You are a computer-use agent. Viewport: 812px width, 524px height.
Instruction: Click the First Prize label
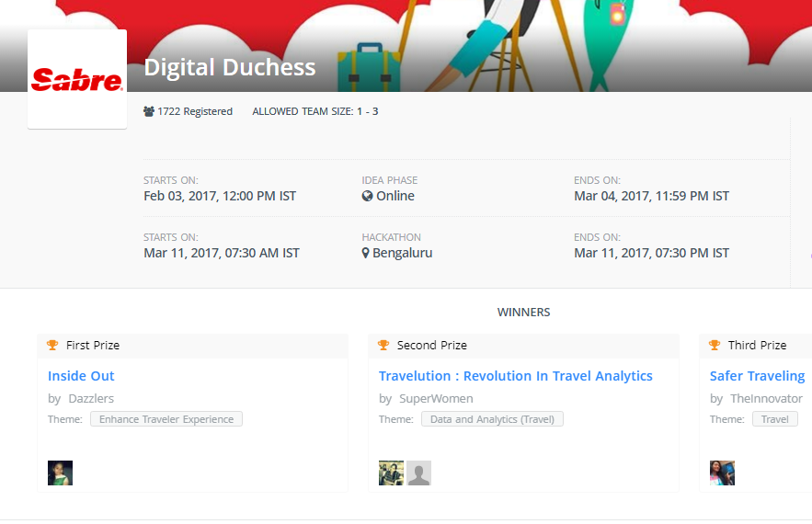[x=93, y=346]
